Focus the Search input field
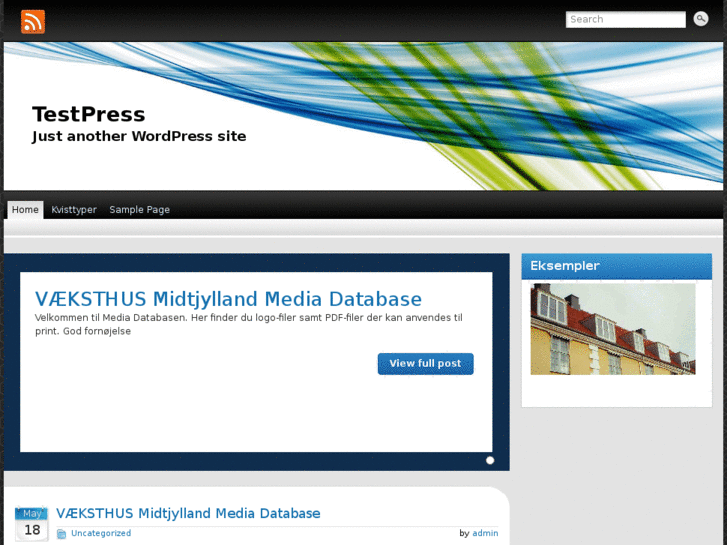This screenshot has height=545, width=727. point(625,19)
